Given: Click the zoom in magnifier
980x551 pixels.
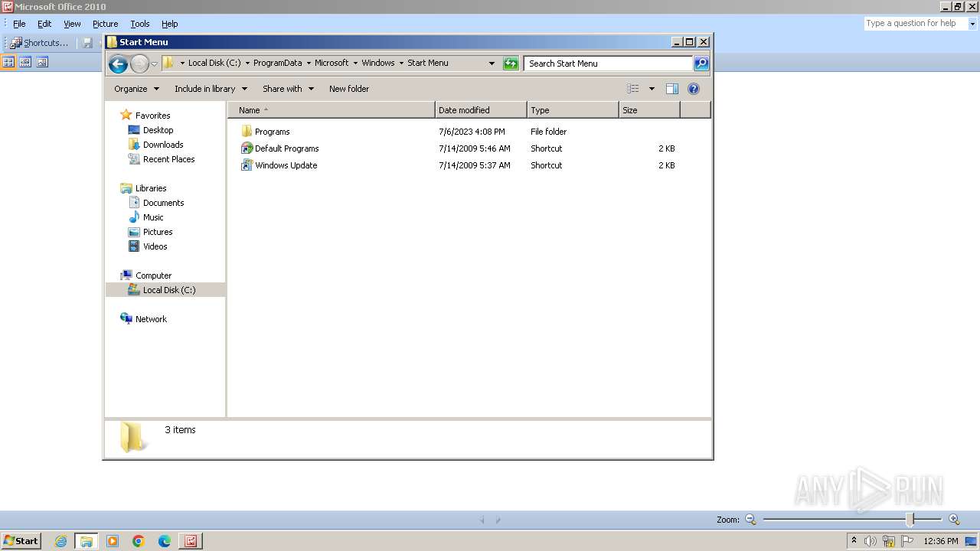Looking at the screenshot, I should coord(954,520).
